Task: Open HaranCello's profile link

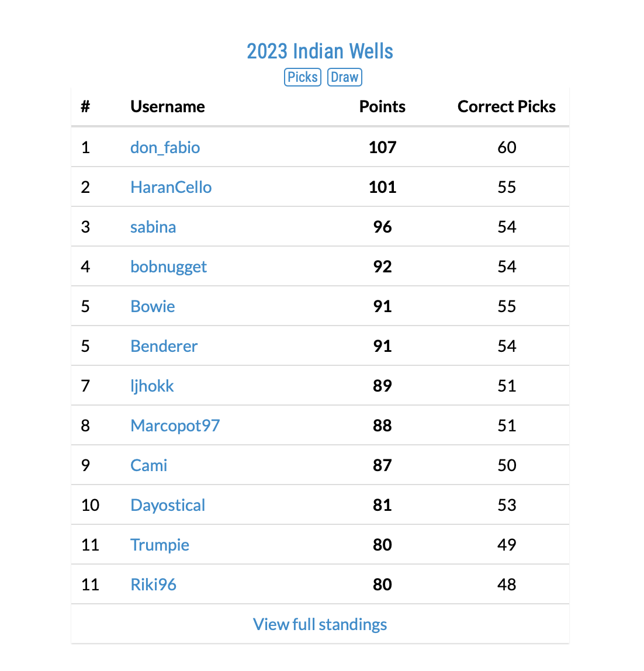Action: [x=171, y=187]
